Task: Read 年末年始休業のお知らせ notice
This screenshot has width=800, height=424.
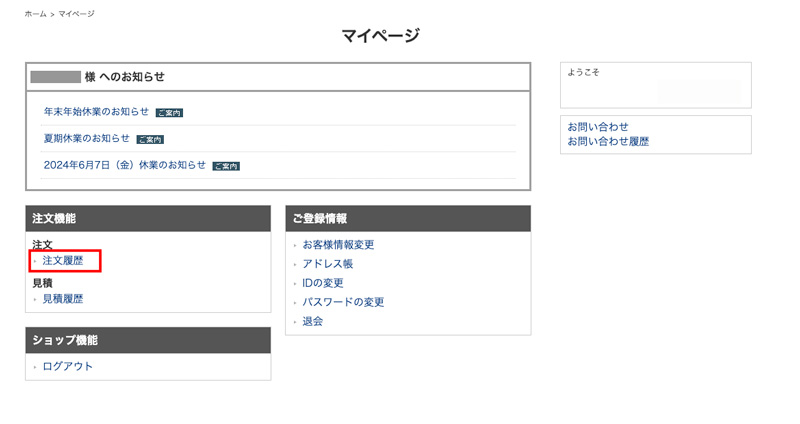Action: coord(96,111)
